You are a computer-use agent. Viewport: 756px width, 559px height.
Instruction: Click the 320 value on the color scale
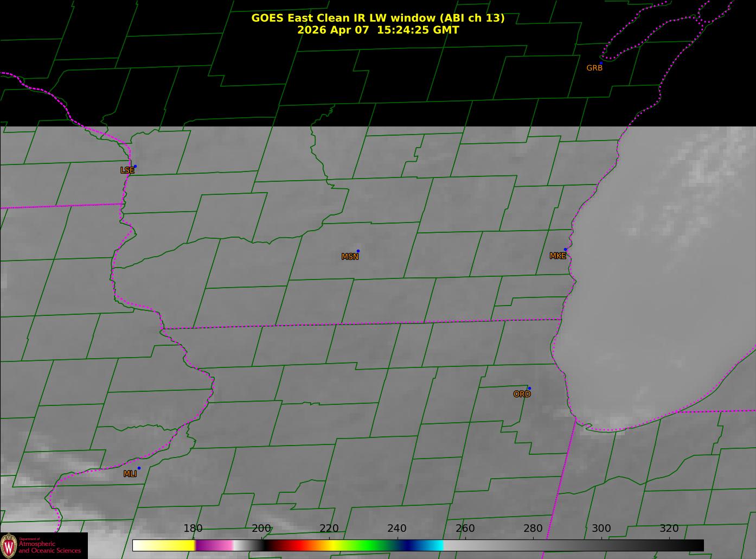[x=669, y=529]
